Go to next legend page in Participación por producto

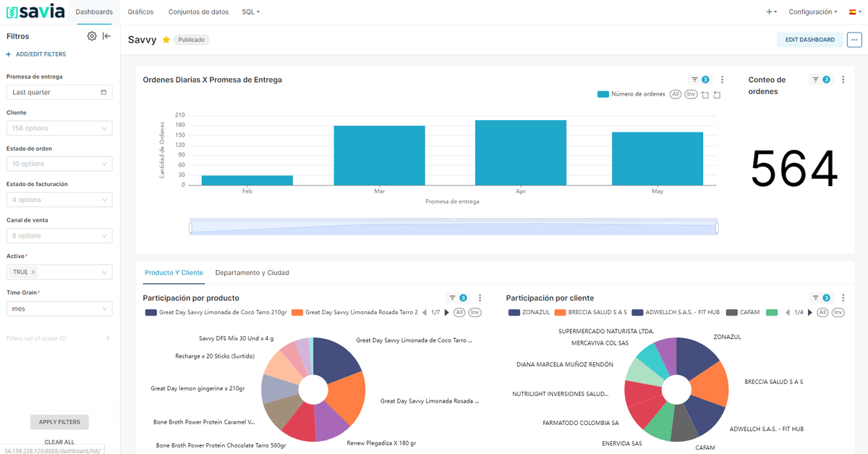(446, 313)
